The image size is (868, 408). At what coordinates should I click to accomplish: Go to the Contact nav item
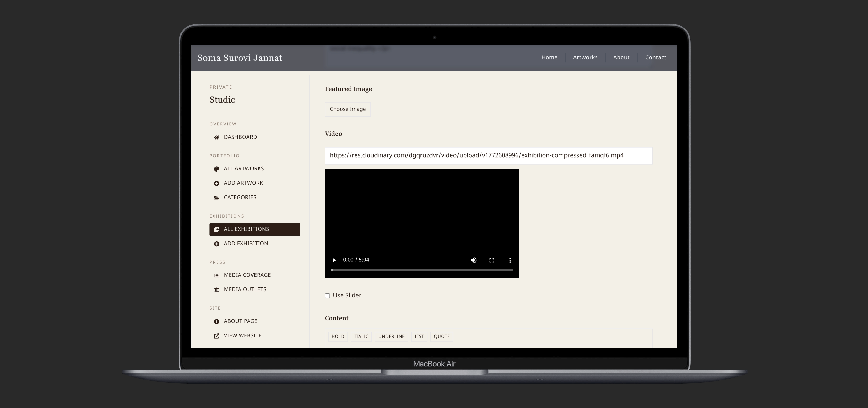click(x=655, y=57)
